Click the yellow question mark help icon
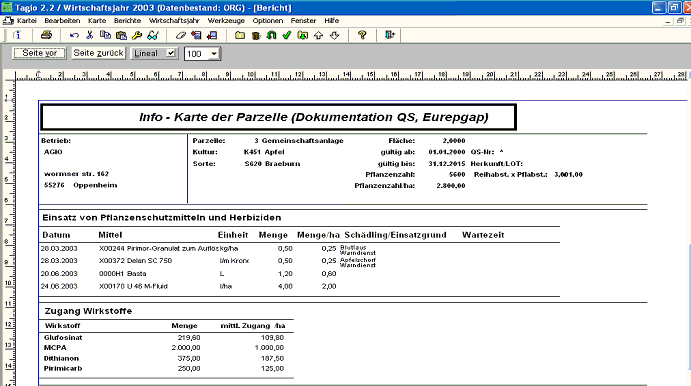Screen dimensions: 691x386 tap(362, 35)
